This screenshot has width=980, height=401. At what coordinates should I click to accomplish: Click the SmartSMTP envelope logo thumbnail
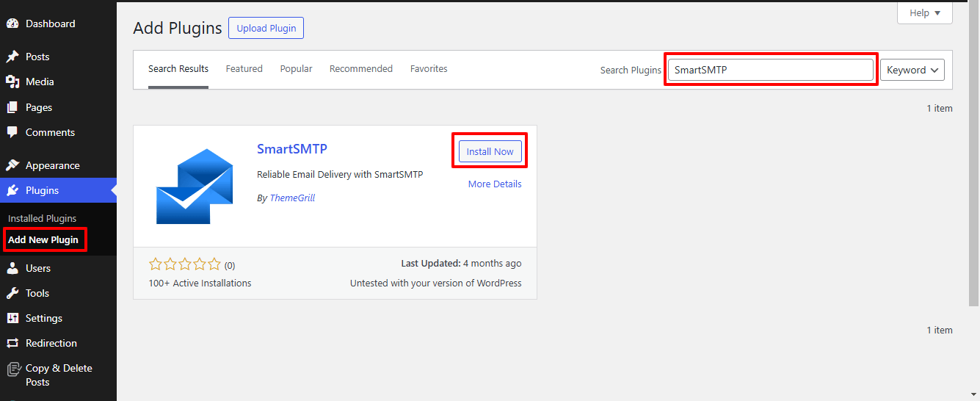(195, 187)
